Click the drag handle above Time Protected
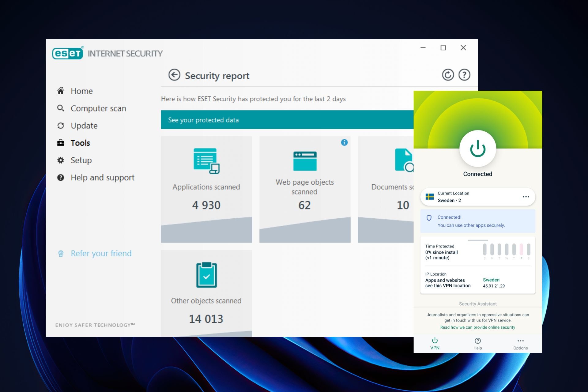The image size is (588, 392). tap(477, 240)
